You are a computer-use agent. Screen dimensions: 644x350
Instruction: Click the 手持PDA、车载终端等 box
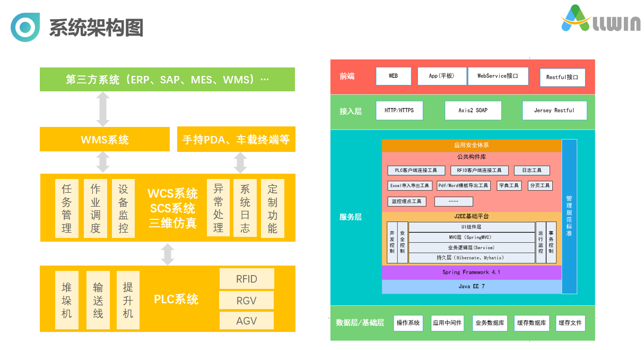pos(236,139)
